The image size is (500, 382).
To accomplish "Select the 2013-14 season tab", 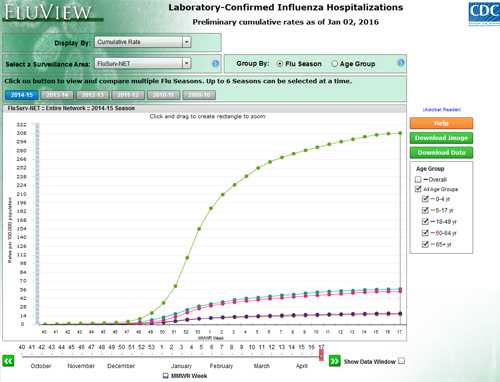I will 57,95.
